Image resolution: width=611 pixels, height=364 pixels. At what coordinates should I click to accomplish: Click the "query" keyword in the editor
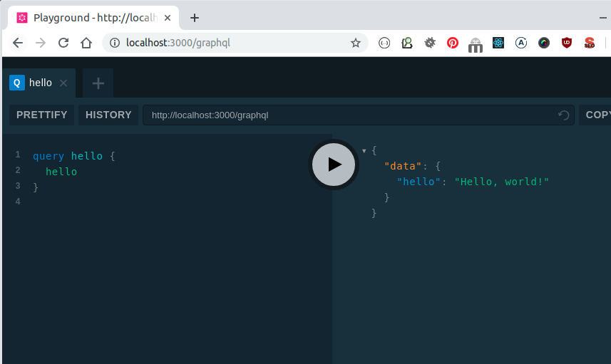(48, 156)
